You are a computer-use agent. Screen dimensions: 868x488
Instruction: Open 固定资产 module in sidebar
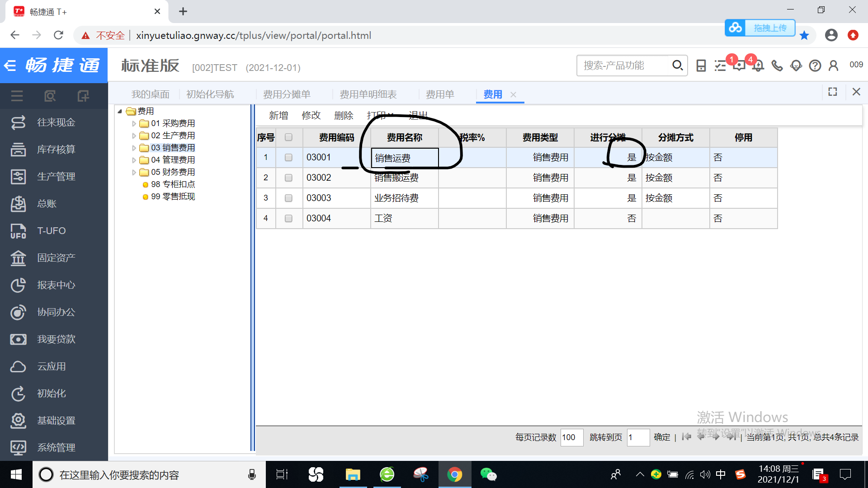click(x=54, y=258)
